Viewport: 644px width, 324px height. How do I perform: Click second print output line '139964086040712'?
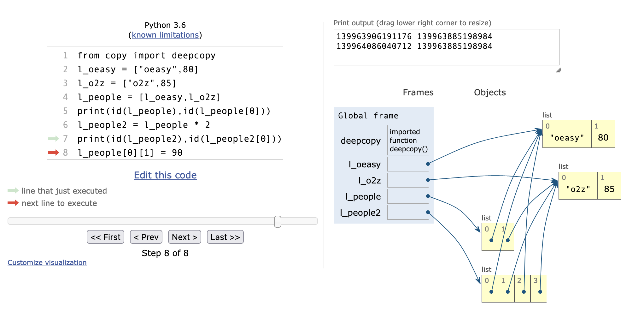coord(374,46)
